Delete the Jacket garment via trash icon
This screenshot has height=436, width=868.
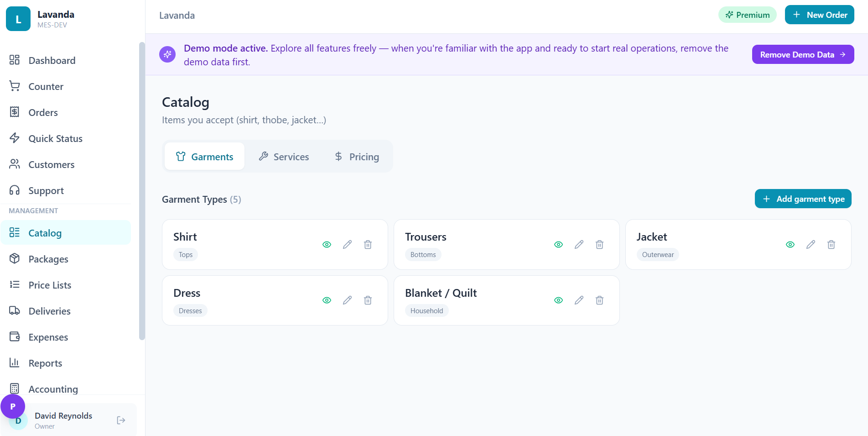tap(831, 245)
